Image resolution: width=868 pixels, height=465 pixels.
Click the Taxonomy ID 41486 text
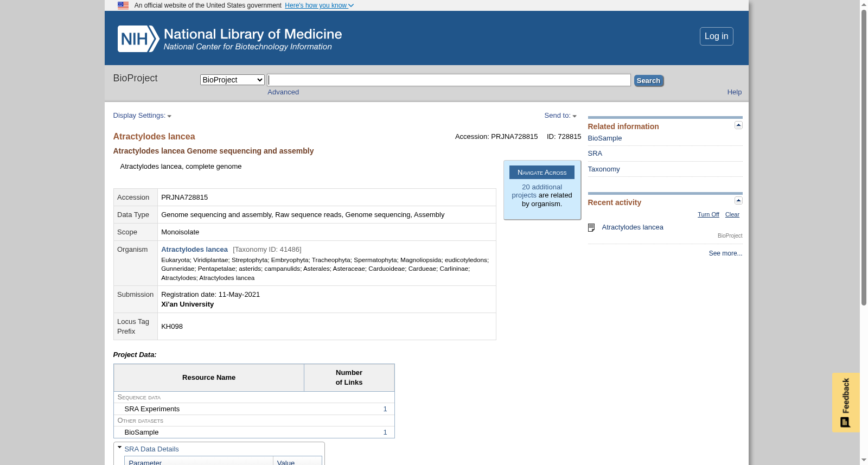coord(267,250)
